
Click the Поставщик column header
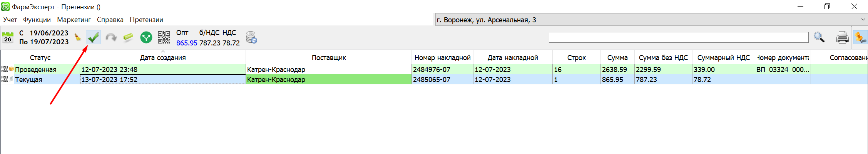328,58
